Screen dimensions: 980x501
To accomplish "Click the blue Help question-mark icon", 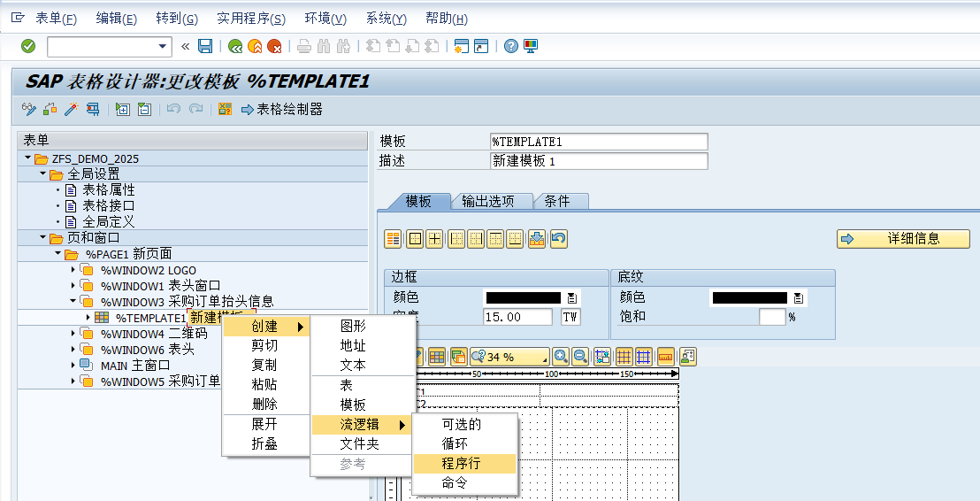I will point(511,46).
